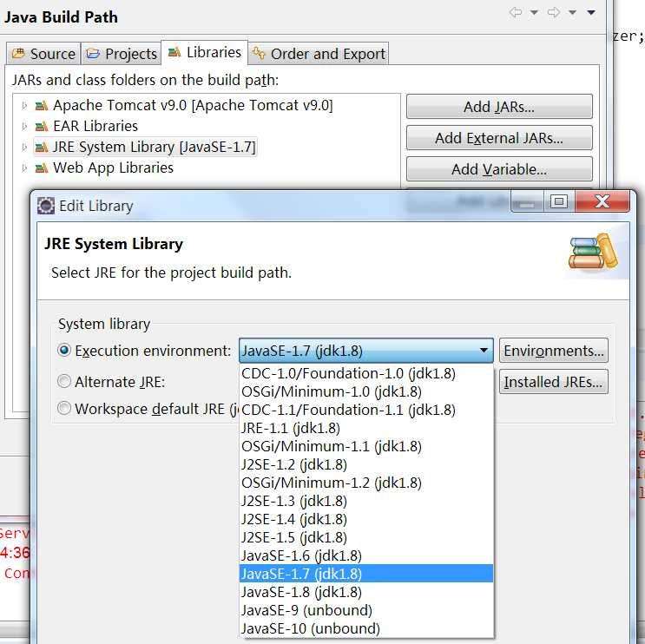This screenshot has width=645, height=644.
Task: Click the Apache Tomcat v9.0 library icon
Action: 42,106
